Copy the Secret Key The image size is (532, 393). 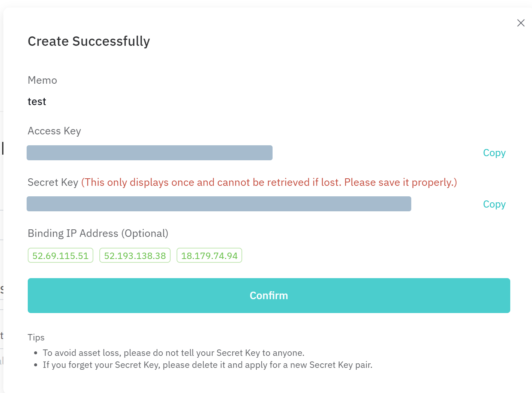494,204
